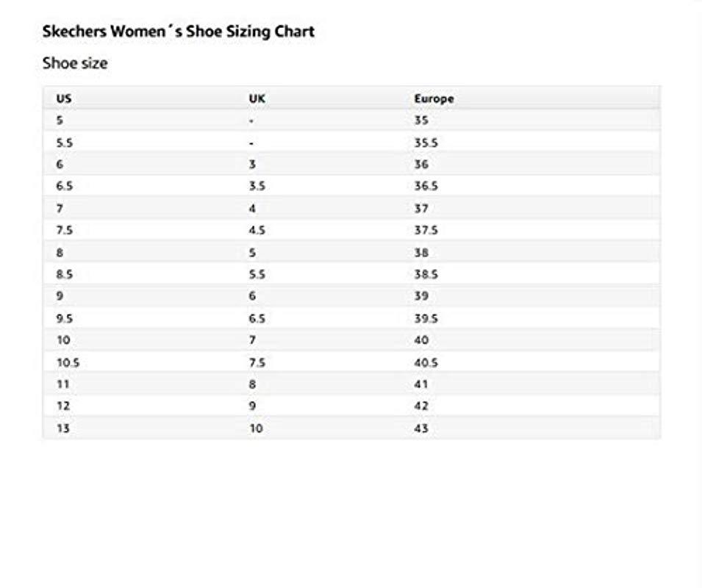Select the US column header
The image size is (702, 588).
click(64, 98)
